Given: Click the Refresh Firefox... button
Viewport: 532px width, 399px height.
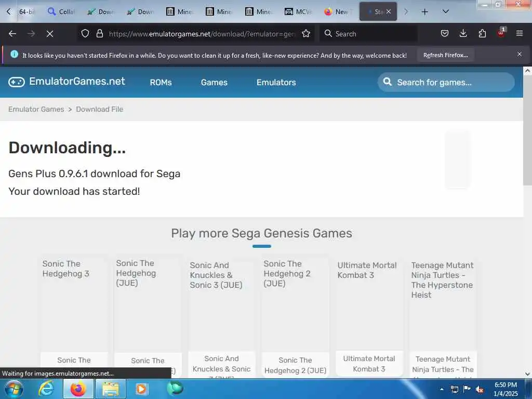Looking at the screenshot, I should click(x=445, y=55).
